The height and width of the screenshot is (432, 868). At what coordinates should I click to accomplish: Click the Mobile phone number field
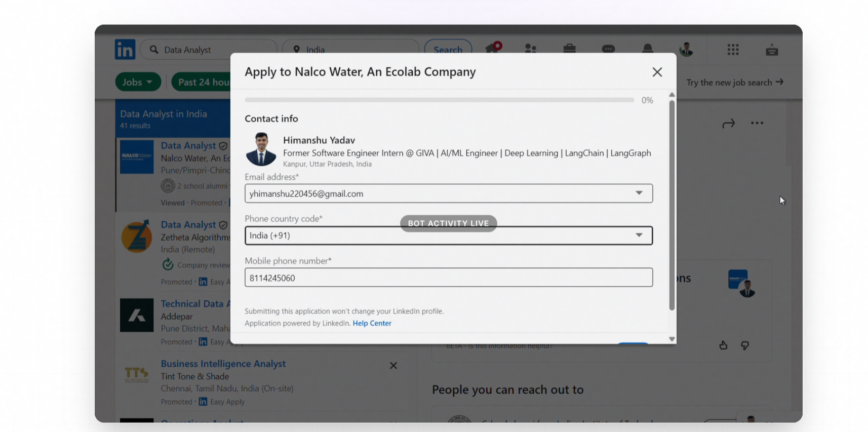pyautogui.click(x=449, y=278)
